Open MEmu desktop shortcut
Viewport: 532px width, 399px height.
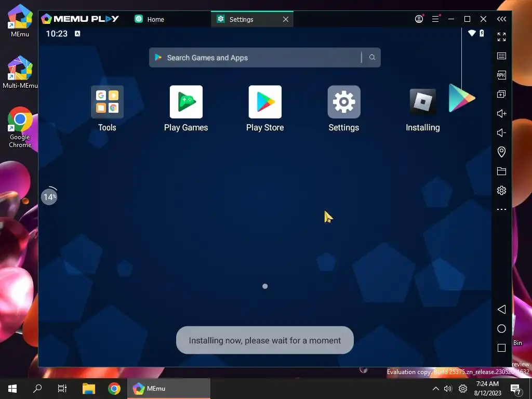click(20, 20)
